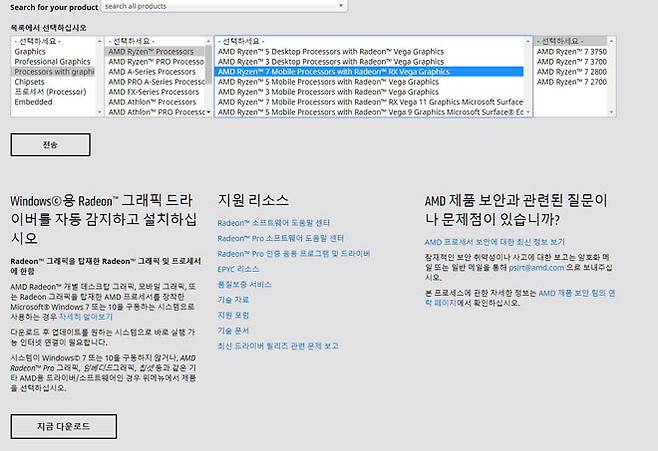The width and height of the screenshot is (658, 451).
Task: Select AMD Athlon Processors entry
Action: (x=152, y=102)
